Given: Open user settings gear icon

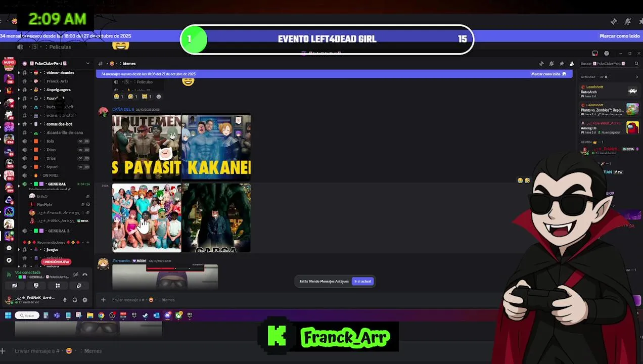Looking at the screenshot, I should (85, 300).
